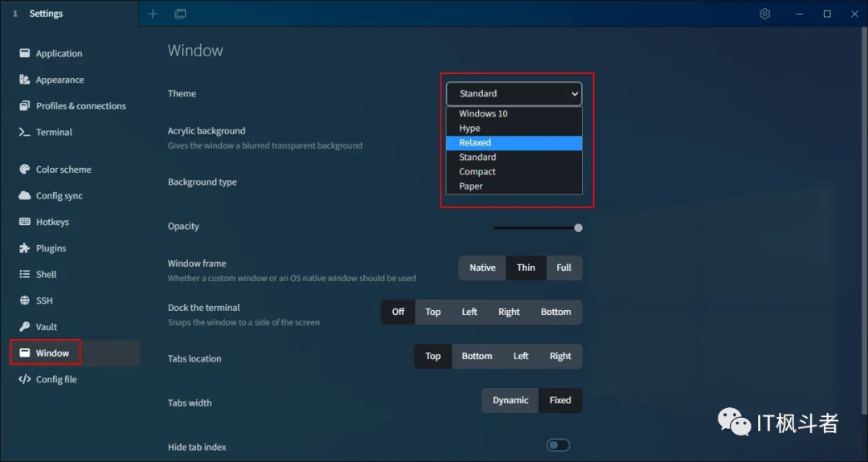Image resolution: width=868 pixels, height=462 pixels.
Task: Choose Paper theme option
Action: (514, 186)
